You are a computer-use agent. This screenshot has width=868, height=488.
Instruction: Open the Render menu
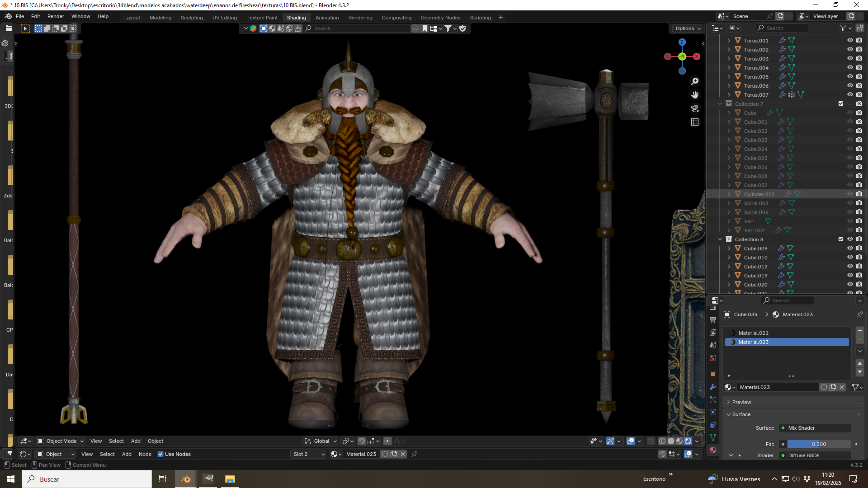(x=56, y=16)
